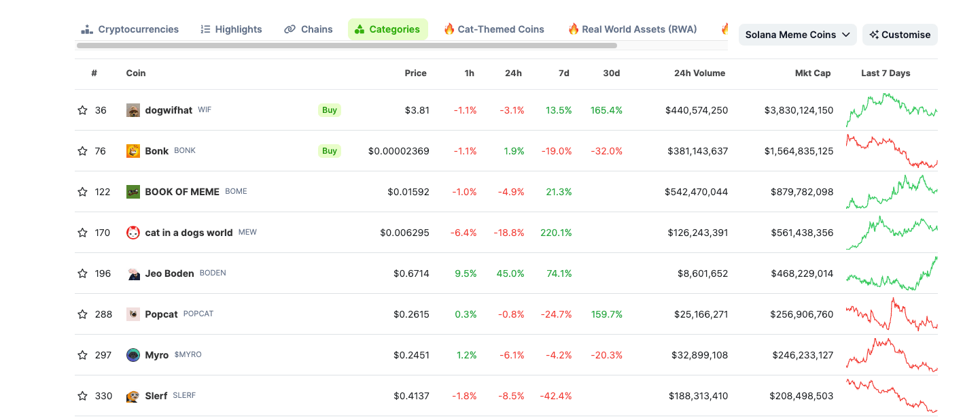
Task: Sort by the Coin column header
Action: tap(136, 73)
